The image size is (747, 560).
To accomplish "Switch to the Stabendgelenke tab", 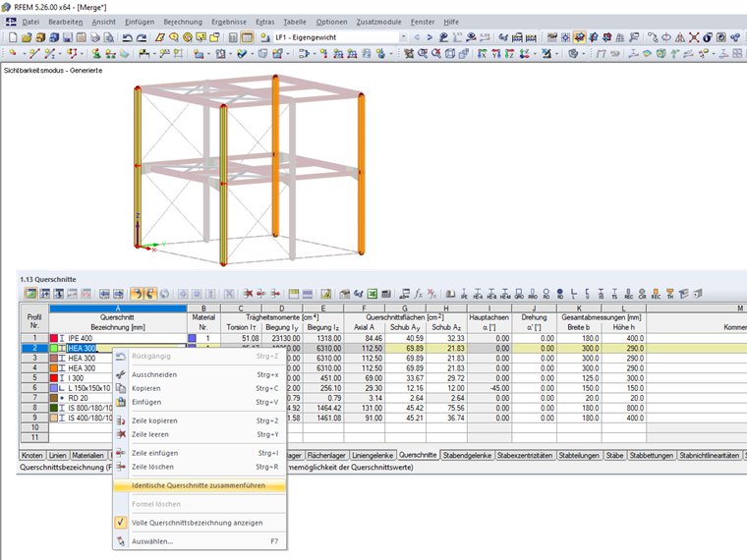I will 467,455.
